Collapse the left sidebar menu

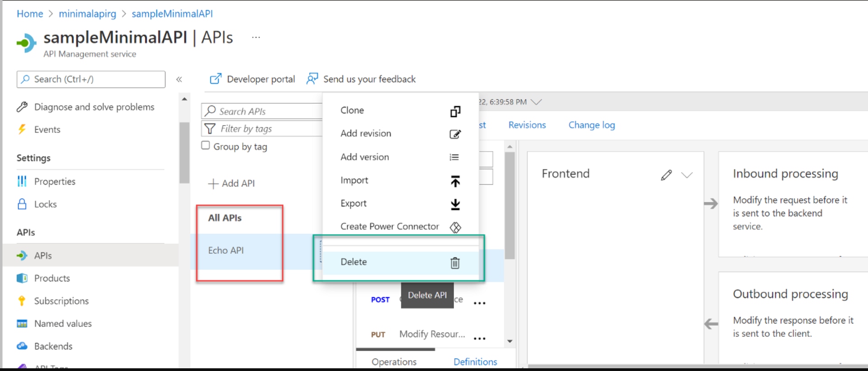coord(179,80)
